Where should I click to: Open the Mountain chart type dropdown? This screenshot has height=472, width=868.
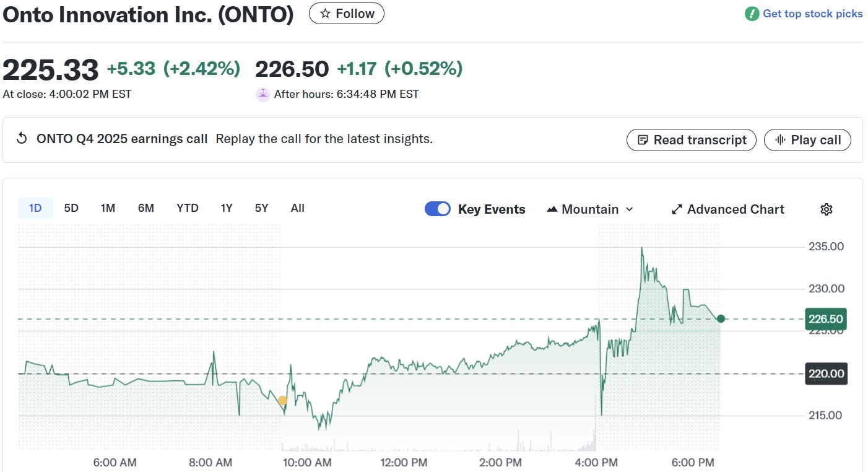tap(590, 209)
